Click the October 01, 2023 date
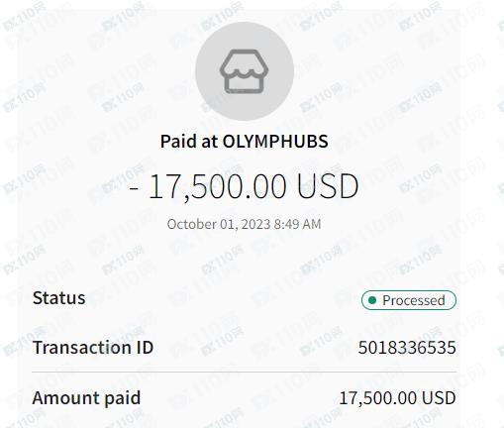The width and height of the screenshot is (504, 428). tap(219, 224)
